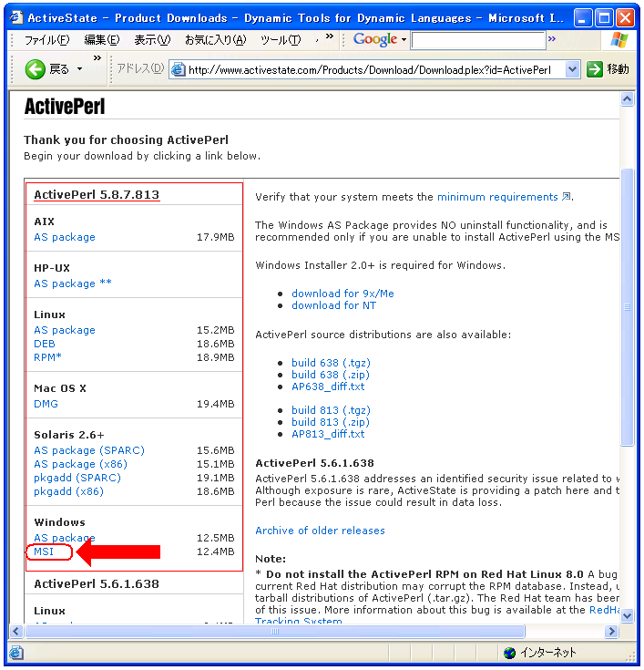Open the お気に入り(A) favorites menu
Image resolution: width=644 pixels, height=670 pixels.
pos(215,40)
